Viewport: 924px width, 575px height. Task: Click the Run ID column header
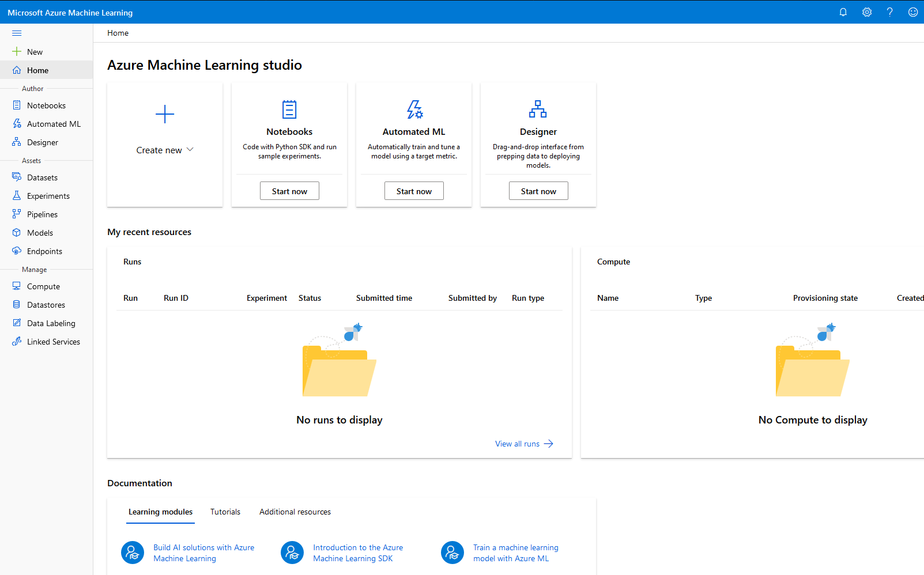176,298
